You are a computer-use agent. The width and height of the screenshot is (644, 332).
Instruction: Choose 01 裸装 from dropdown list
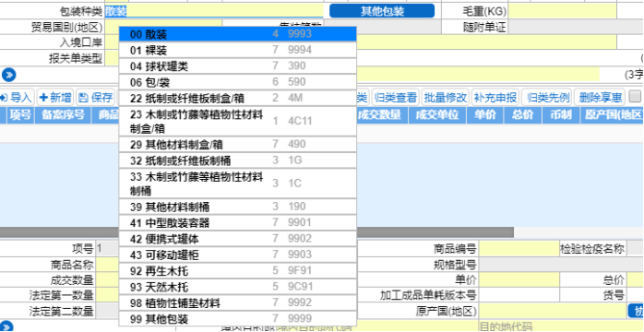click(x=237, y=50)
